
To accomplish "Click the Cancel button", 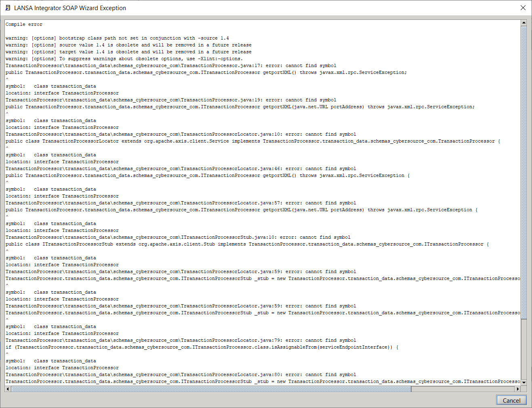I will (x=511, y=400).
